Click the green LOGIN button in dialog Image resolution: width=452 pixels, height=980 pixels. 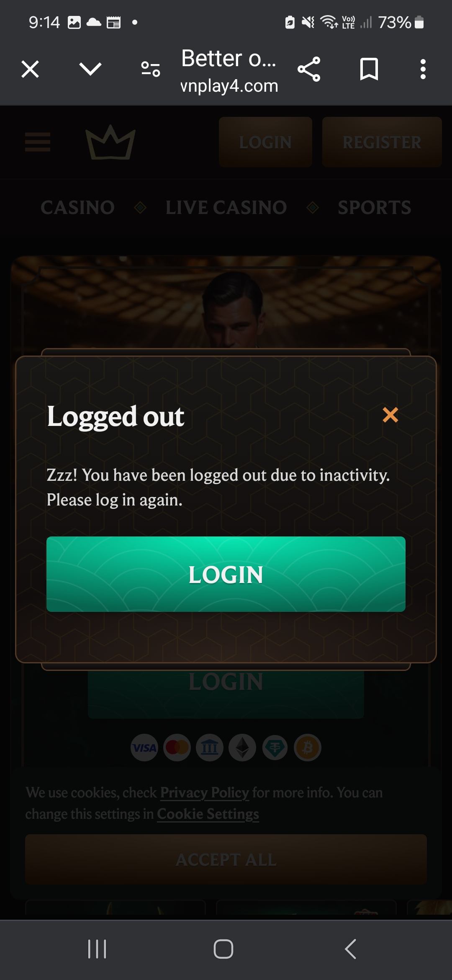pyautogui.click(x=226, y=574)
